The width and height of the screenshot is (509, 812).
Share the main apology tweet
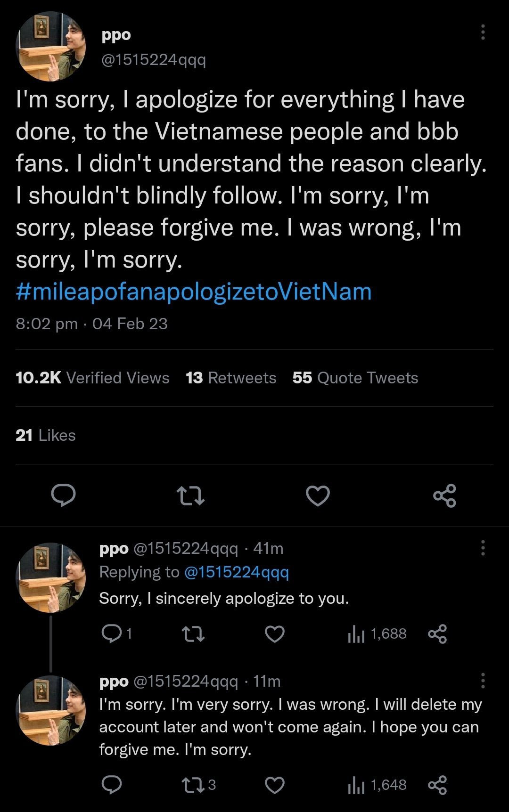(444, 495)
